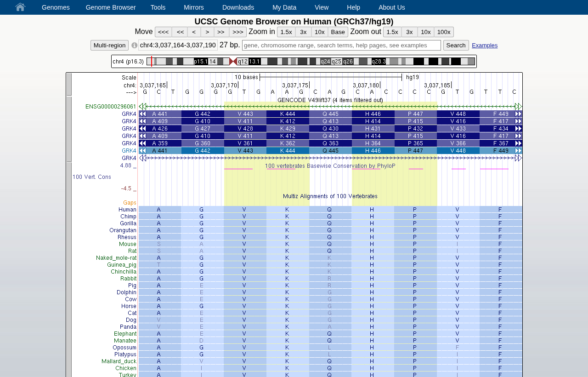This screenshot has height=377, width=588.
Task: Focus the gene or search terms box
Action: 341,45
